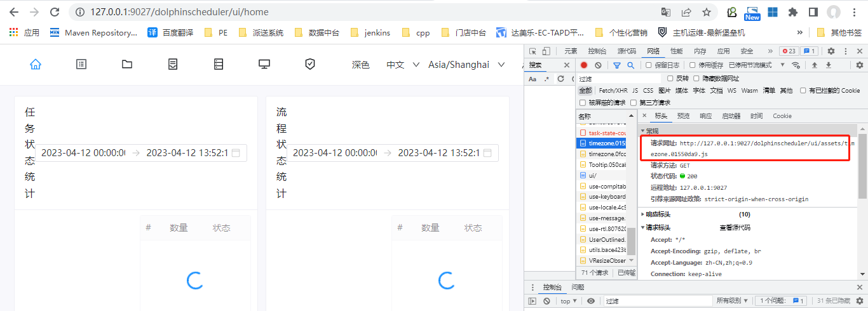Switch to the 源代码 tab
The height and width of the screenshot is (311, 868).
coord(627,51)
